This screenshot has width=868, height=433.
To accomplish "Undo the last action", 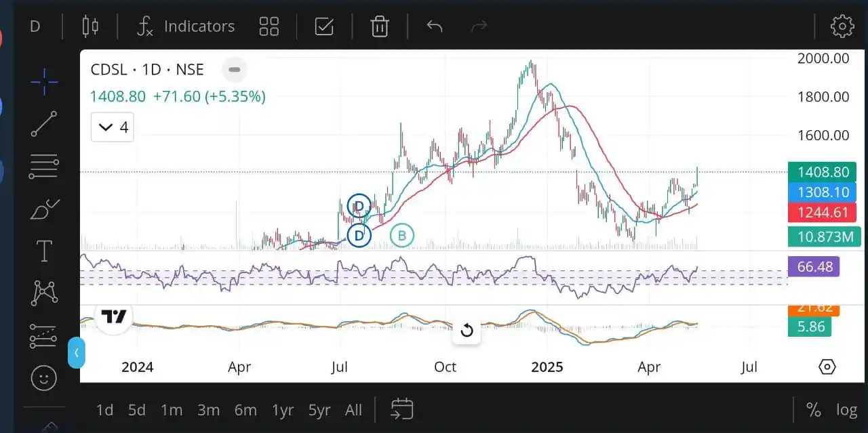I will click(435, 26).
